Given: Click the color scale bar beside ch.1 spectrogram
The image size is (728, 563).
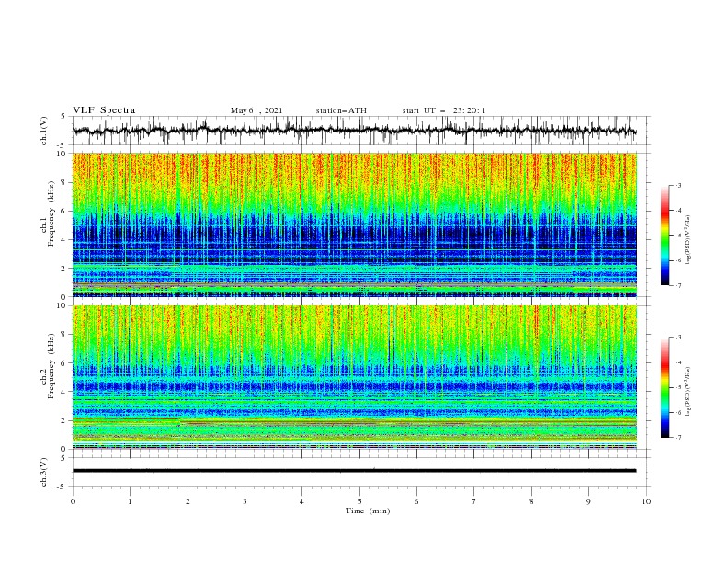Looking at the screenshot, I should point(665,236).
